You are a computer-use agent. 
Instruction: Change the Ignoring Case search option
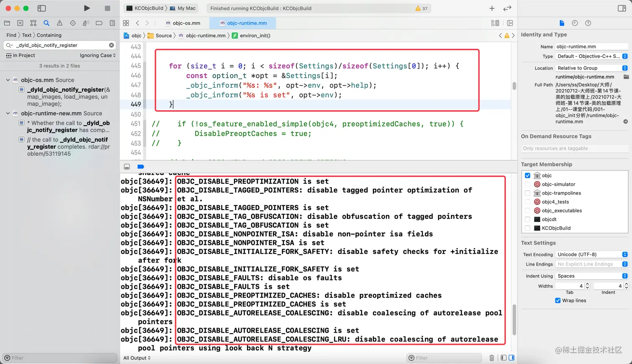[98, 56]
